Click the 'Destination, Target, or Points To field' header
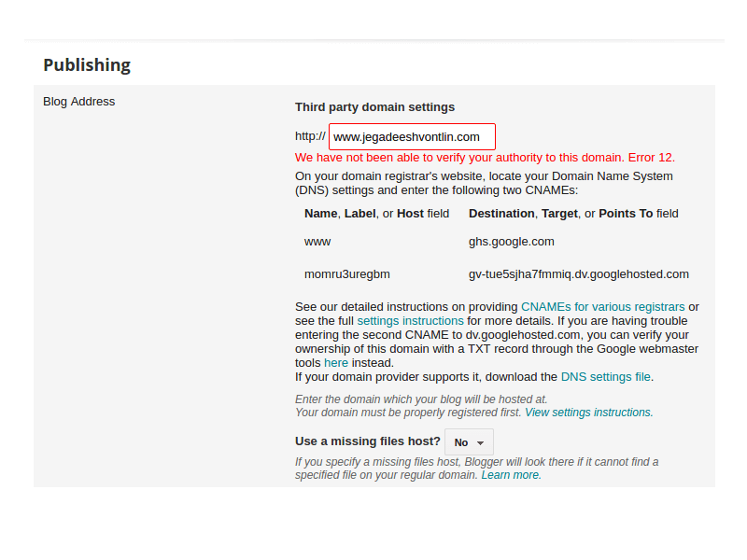The width and height of the screenshot is (747, 560). [x=573, y=214]
